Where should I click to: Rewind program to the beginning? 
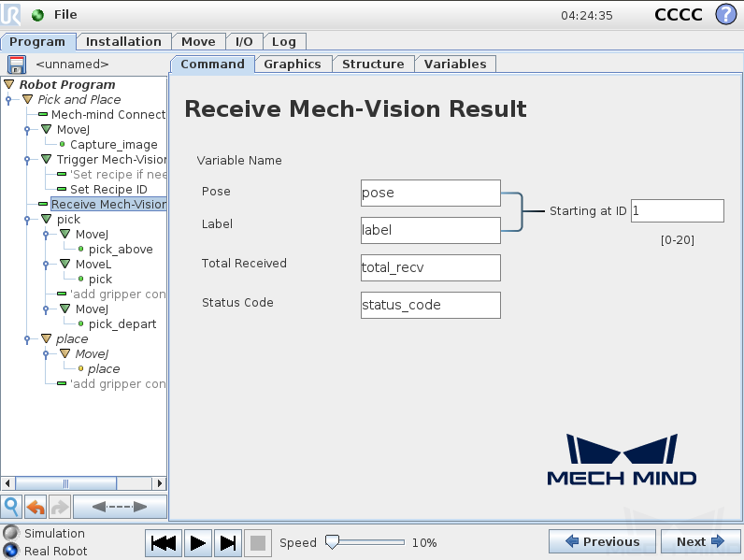click(x=164, y=543)
